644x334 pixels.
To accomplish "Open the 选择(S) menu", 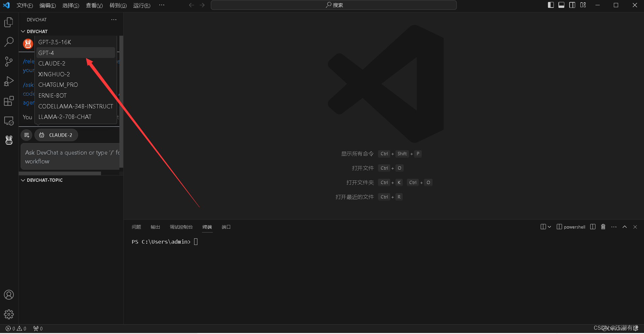I will click(x=71, y=5).
